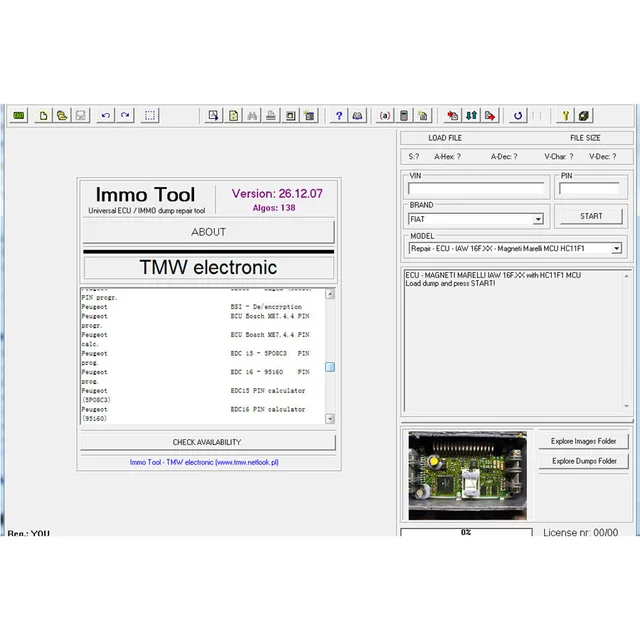Open the calculator icon

(404, 116)
